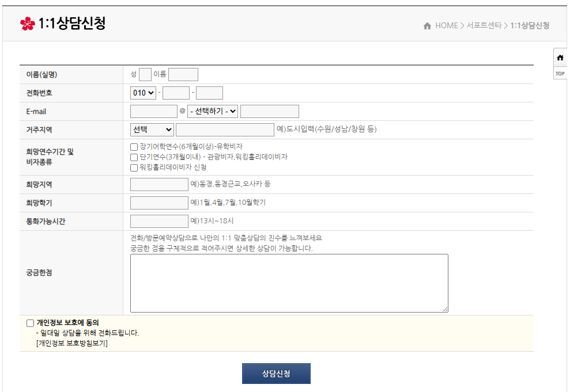Click the red flower logo icon

(27, 24)
